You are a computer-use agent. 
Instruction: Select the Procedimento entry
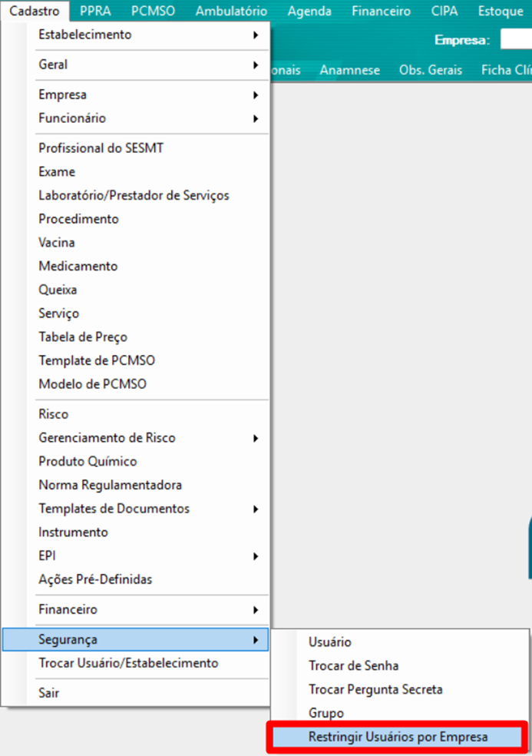(x=135, y=219)
